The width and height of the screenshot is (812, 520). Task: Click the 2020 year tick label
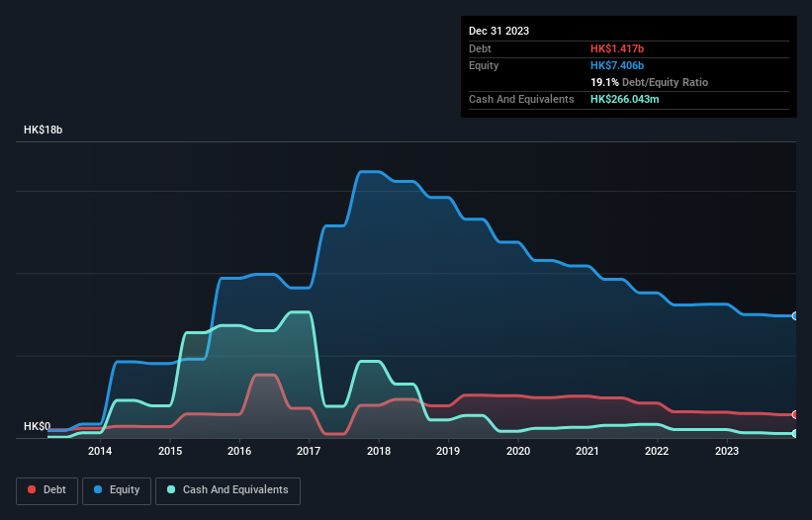click(x=517, y=452)
